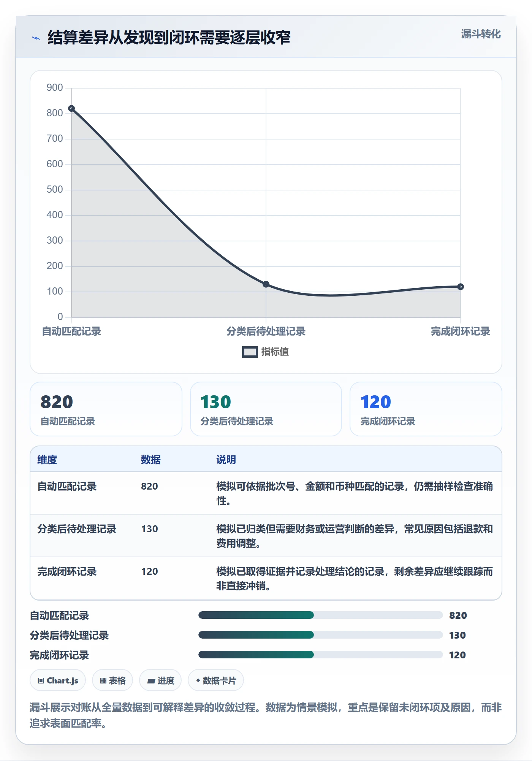The image size is (532, 761).
Task: Click the description starting with 模拟已归类但需要财务
Action: (355, 536)
